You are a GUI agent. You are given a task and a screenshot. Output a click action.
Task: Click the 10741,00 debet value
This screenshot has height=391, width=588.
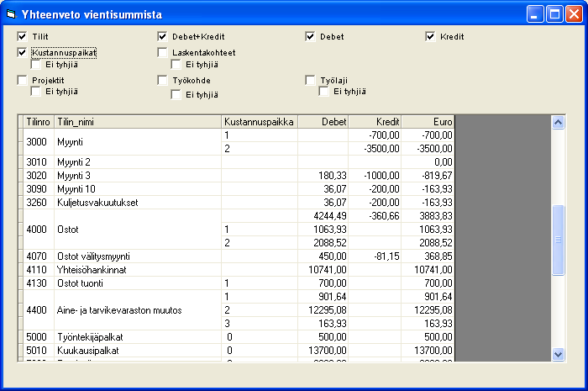[323, 270]
